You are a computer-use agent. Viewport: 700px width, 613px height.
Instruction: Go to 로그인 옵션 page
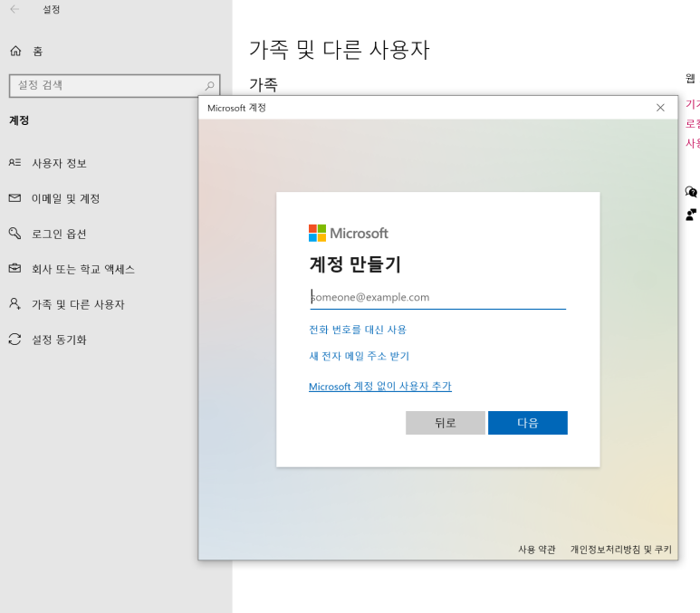coord(59,234)
